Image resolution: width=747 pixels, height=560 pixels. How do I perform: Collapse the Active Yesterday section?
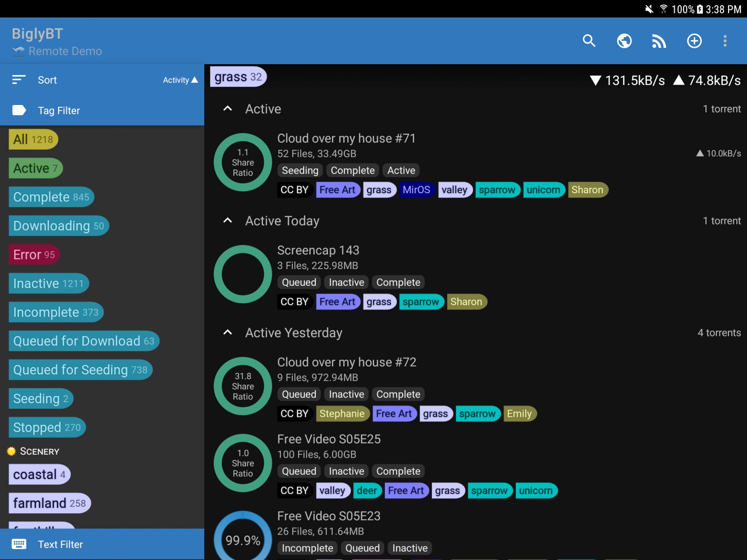[228, 333]
